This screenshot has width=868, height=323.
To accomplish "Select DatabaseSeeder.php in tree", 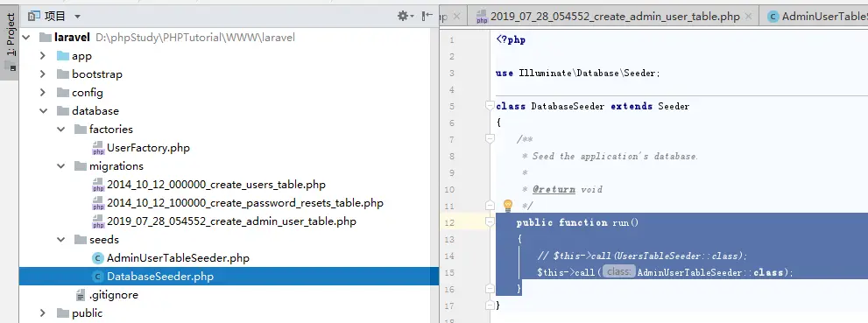I will tap(160, 277).
